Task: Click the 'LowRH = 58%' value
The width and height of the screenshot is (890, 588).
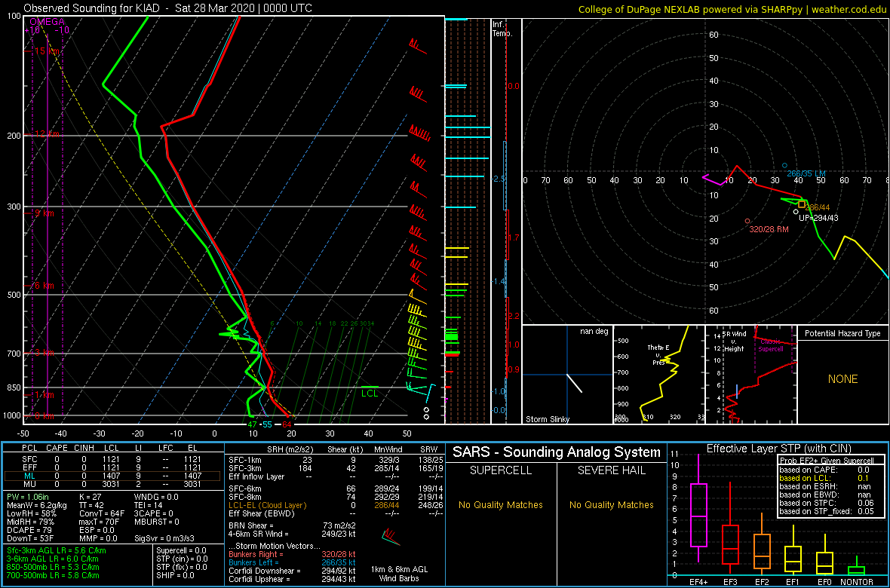Action: tap(31, 514)
